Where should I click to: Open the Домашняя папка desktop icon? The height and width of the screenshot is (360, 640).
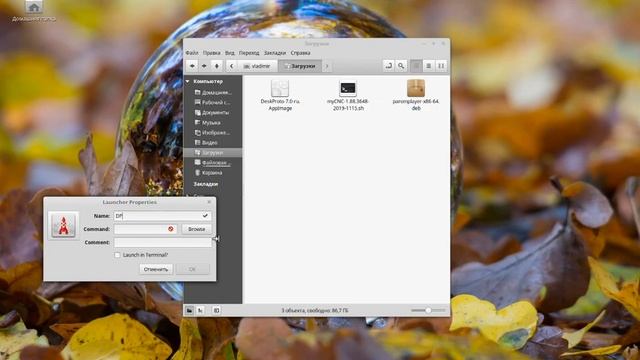[x=34, y=11]
